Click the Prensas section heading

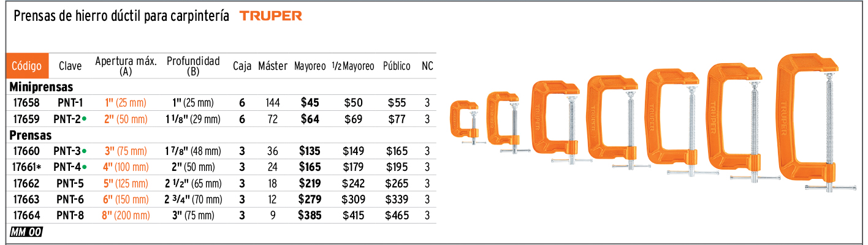(31, 135)
